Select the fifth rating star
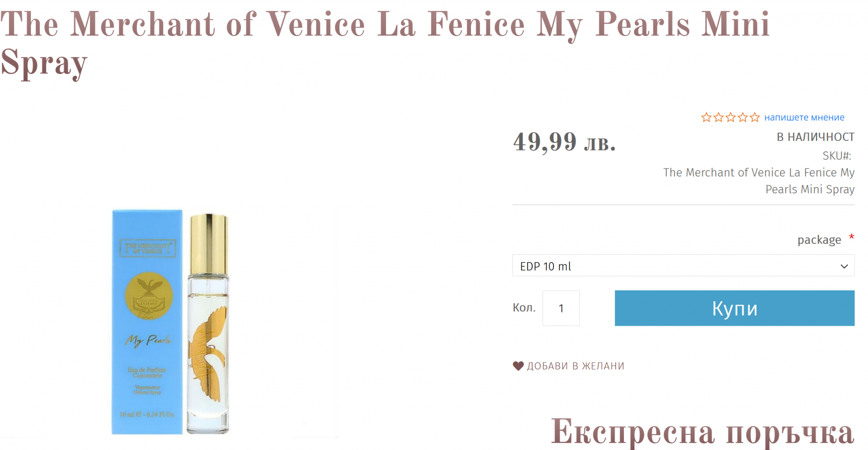 (x=755, y=117)
